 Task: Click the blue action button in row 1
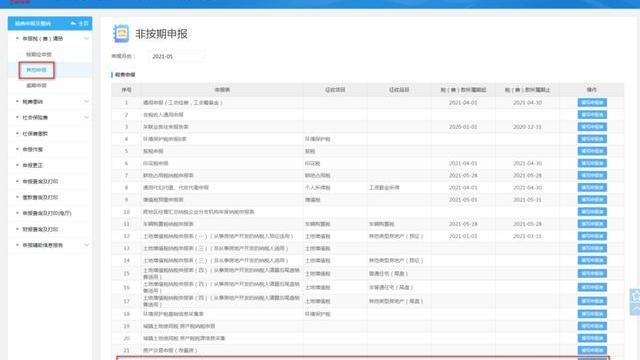(x=592, y=102)
